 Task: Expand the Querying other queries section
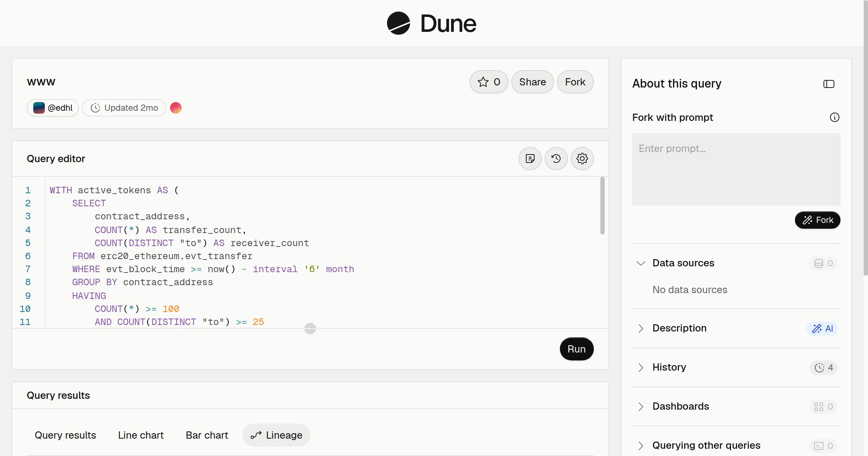click(641, 446)
